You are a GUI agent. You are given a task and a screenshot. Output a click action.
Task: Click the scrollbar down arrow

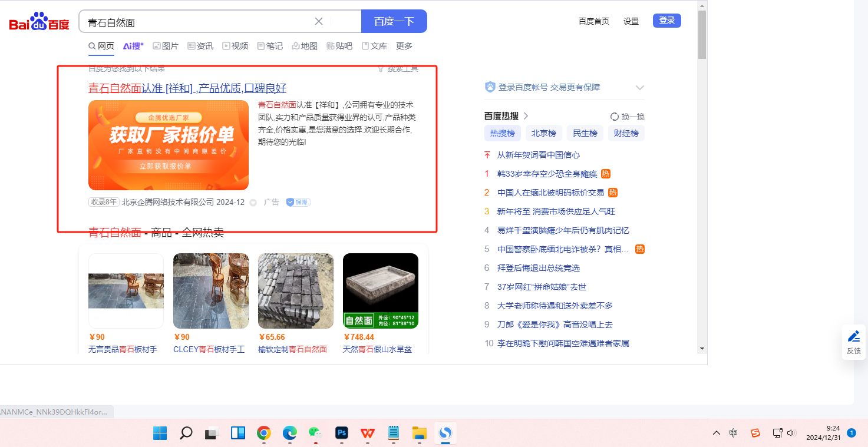click(702, 348)
